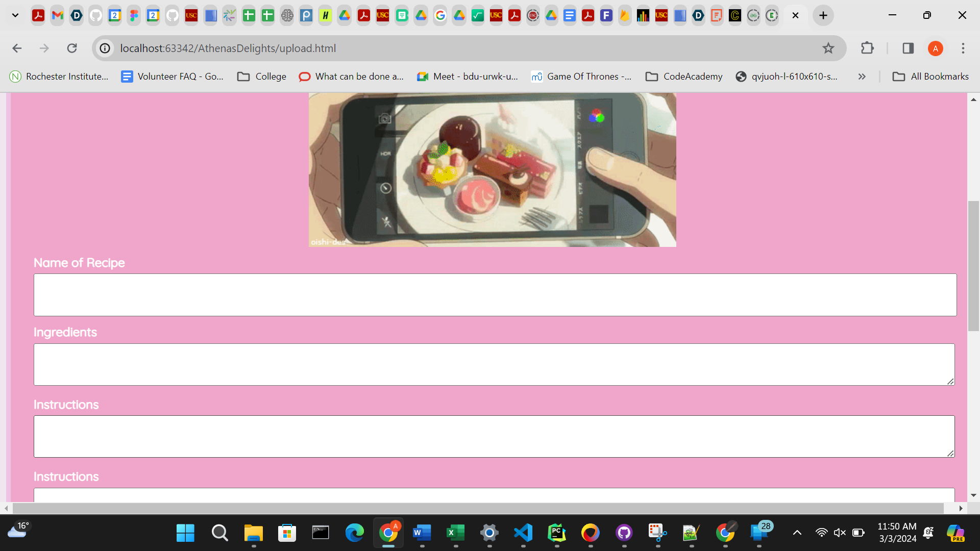Go back to previous page
Image resolution: width=980 pixels, height=551 pixels.
[x=17, y=48]
